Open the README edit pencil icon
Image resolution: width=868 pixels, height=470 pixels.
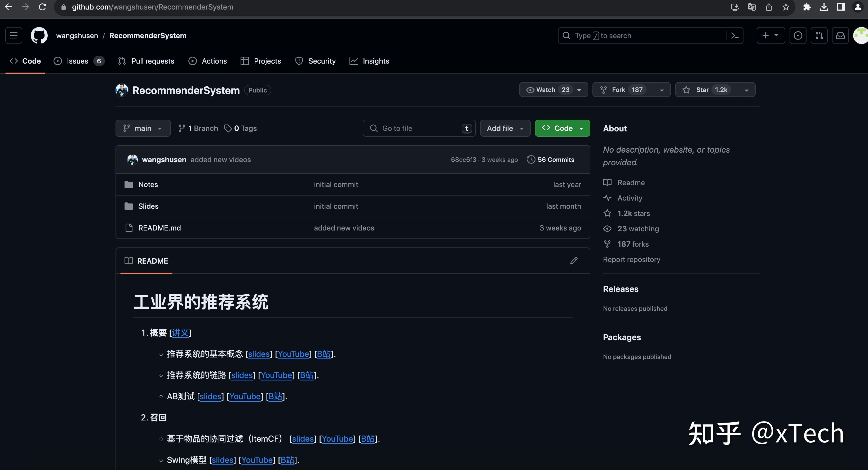574,261
